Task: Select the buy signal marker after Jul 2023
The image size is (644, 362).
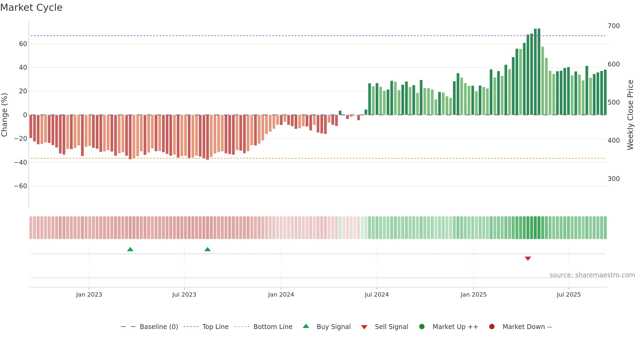Action: [207, 249]
